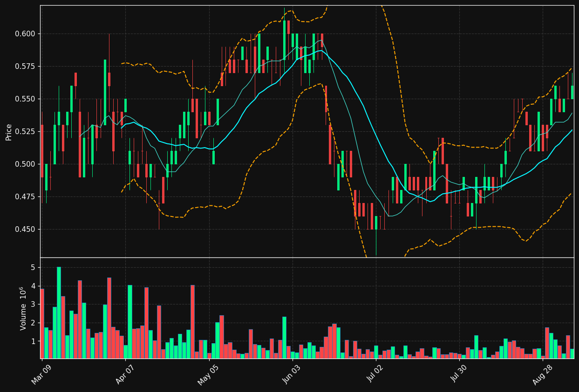Click the Volume 10⁶ axis title
The image size is (579, 392).
coord(23,308)
